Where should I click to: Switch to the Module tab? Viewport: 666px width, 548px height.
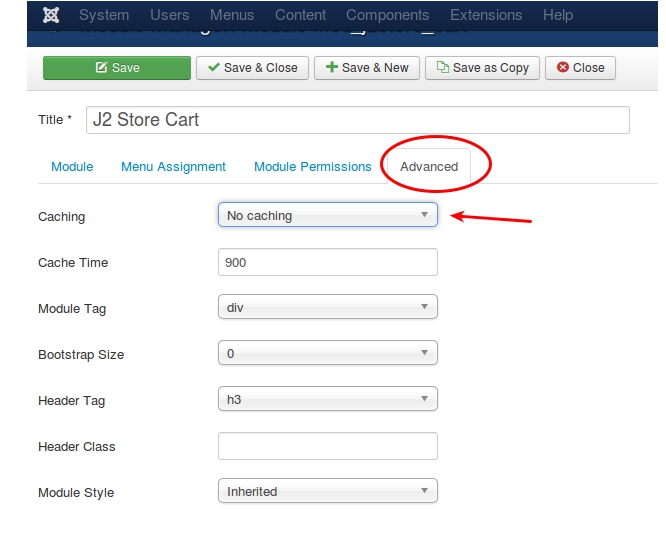tap(72, 167)
